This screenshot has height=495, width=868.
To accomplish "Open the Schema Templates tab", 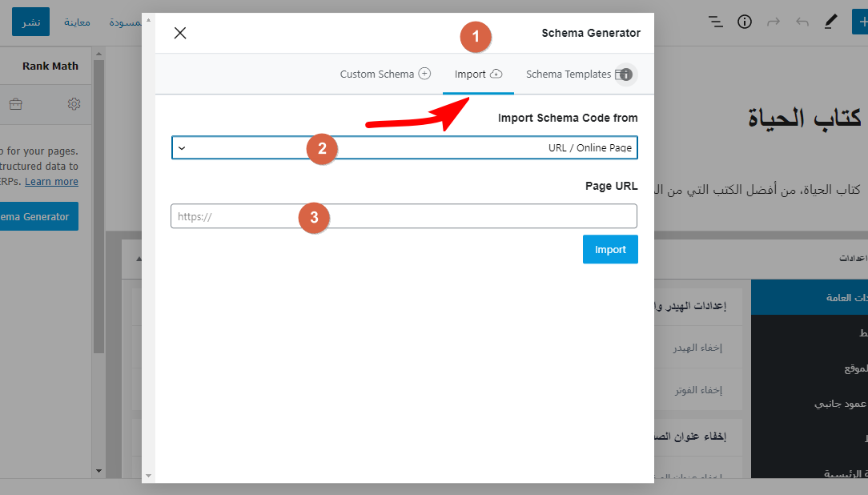I will pos(568,74).
